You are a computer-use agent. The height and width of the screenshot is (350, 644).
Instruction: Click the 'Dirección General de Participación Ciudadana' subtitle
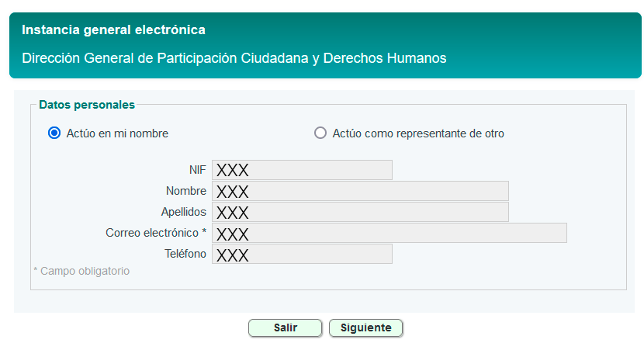[x=234, y=58]
